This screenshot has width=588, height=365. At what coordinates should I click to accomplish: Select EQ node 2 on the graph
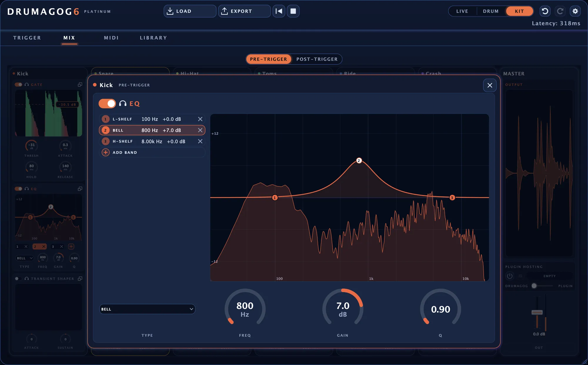(359, 161)
